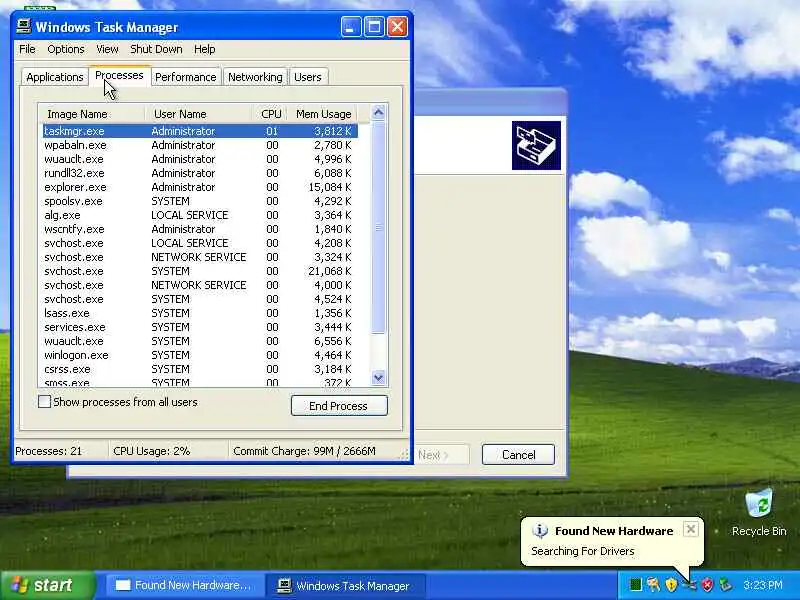Open the File menu
This screenshot has width=800, height=600.
27,49
